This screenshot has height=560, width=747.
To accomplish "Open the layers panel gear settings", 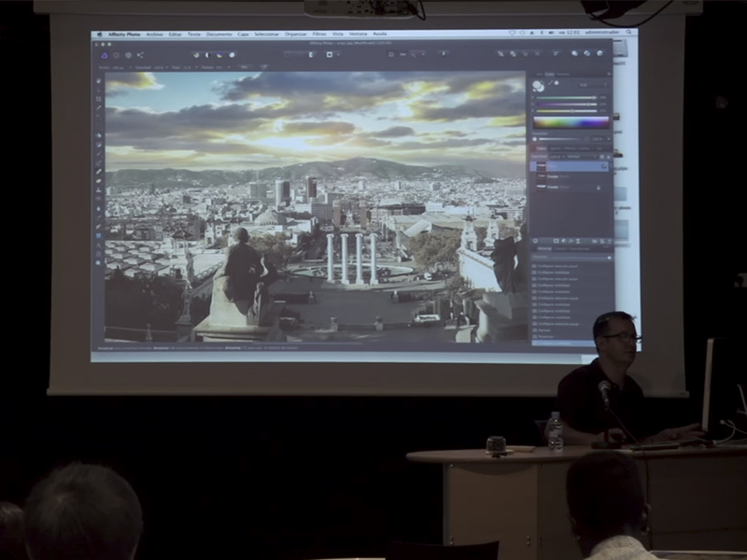I will (x=601, y=157).
